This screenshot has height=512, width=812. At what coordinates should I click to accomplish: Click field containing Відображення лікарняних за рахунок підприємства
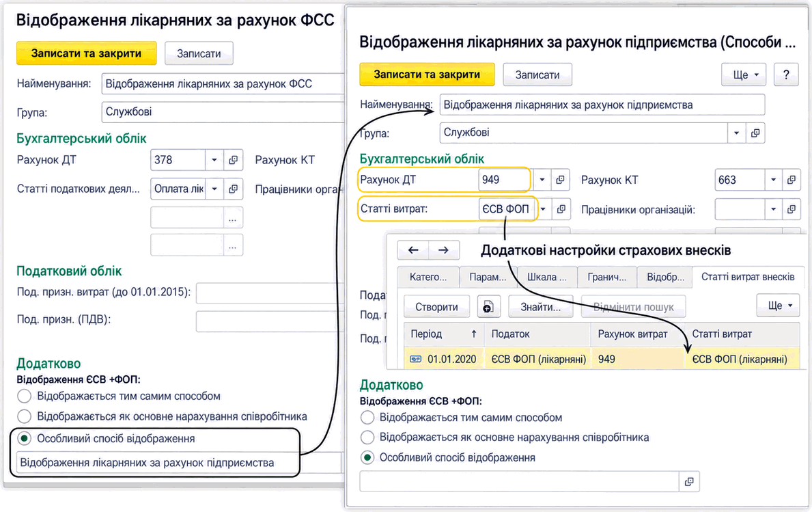[179, 463]
